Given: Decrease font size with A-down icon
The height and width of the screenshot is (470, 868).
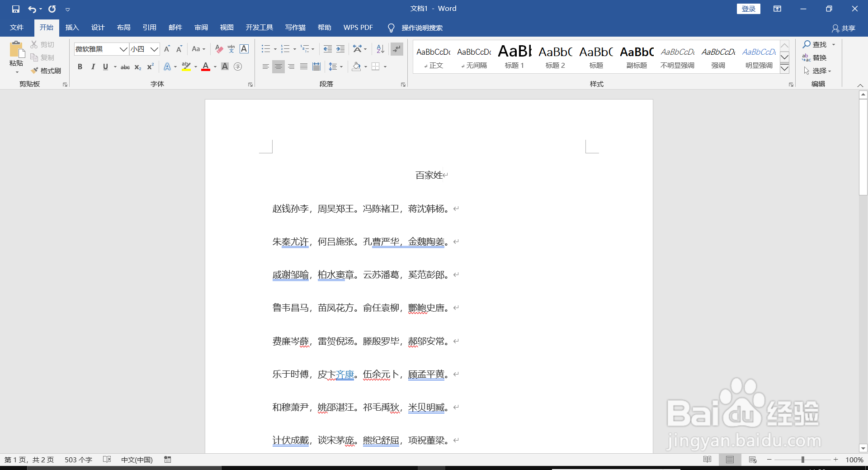Looking at the screenshot, I should click(x=179, y=49).
